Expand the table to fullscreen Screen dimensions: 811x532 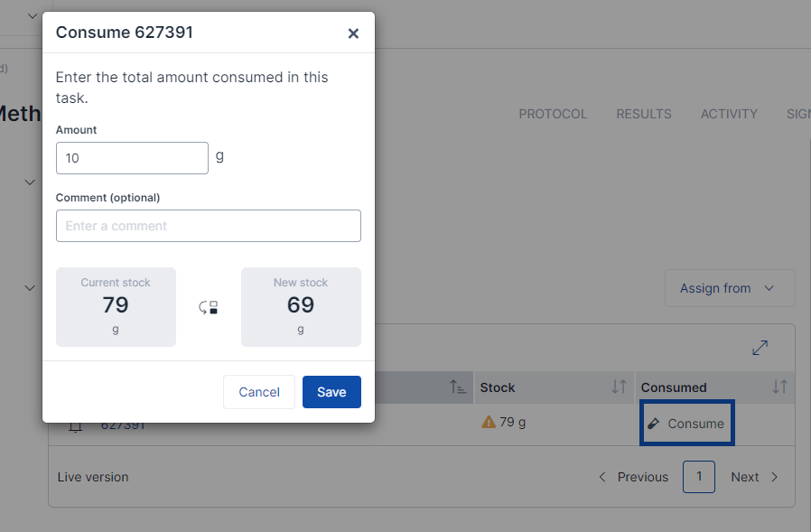tap(760, 348)
